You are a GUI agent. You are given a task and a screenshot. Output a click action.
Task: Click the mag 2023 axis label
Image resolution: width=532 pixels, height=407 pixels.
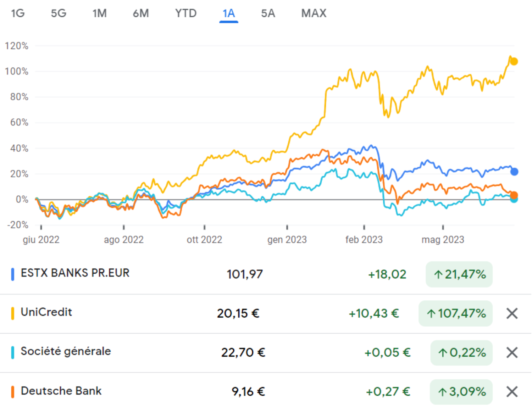[x=443, y=240]
